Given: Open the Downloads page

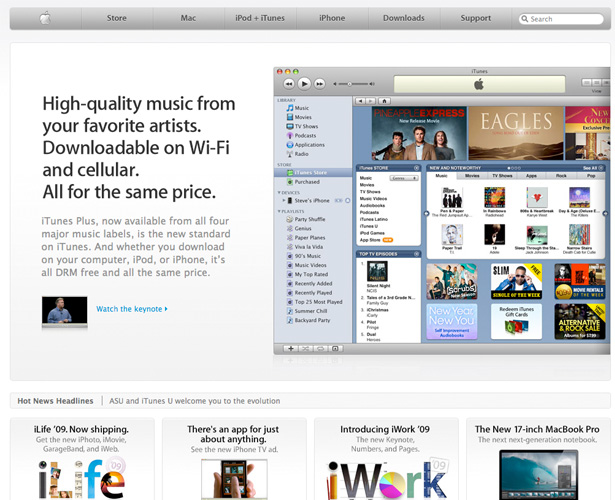Looking at the screenshot, I should pyautogui.click(x=404, y=18).
